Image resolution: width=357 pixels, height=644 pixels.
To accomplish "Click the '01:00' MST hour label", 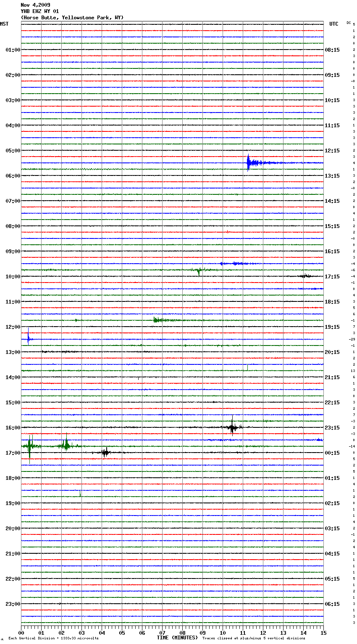I will tap(13, 50).
